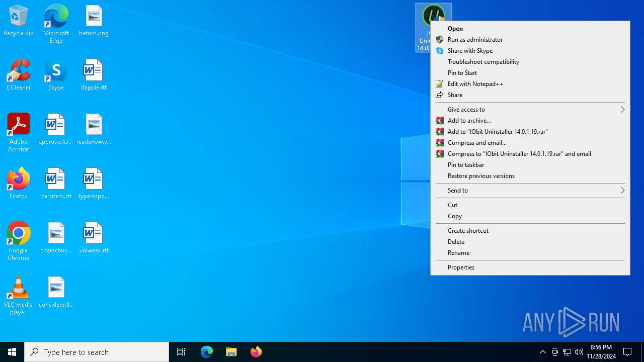The height and width of the screenshot is (362, 644).
Task: Choose Share with Skype
Action: [530, 51]
